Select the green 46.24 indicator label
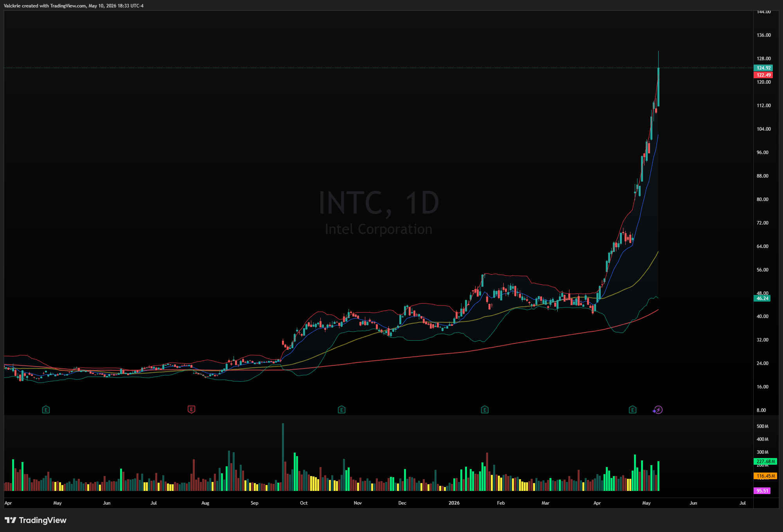This screenshot has height=532, width=783. tap(762, 298)
